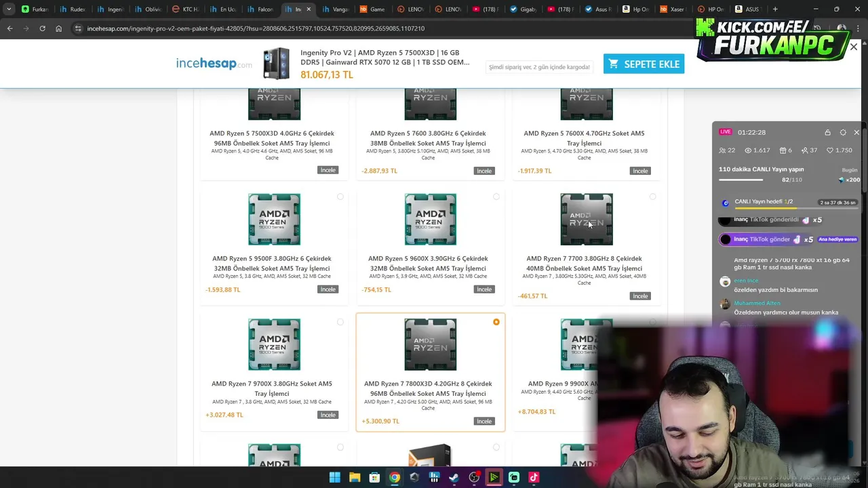868x488 pixels.
Task: Reload the incehesap page
Action: click(x=42, y=28)
